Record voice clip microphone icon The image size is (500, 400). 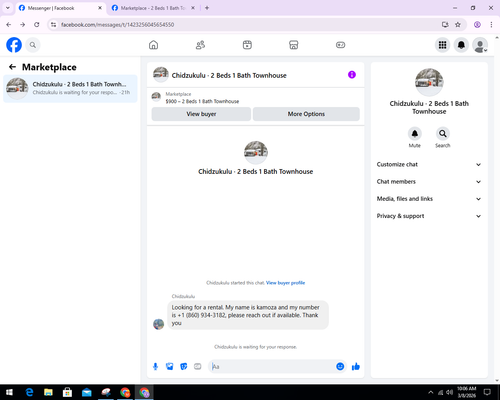155,367
